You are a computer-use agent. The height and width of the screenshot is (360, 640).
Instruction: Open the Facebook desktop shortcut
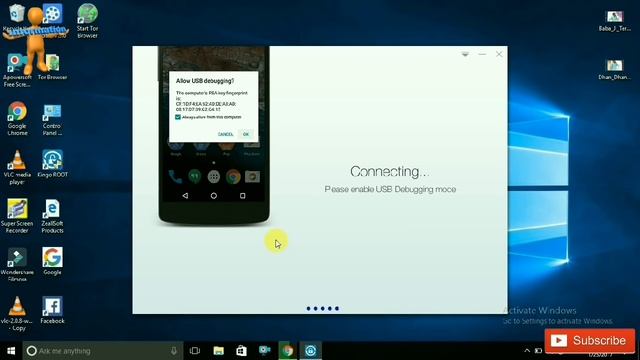point(52,310)
